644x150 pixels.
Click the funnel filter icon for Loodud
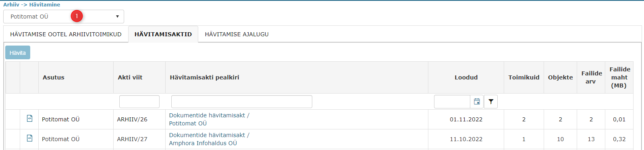pyautogui.click(x=490, y=102)
